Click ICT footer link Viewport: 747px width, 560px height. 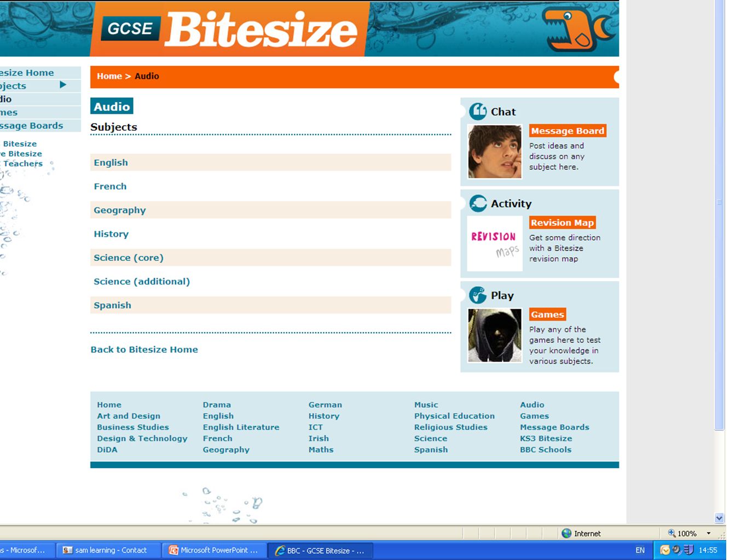coord(315,427)
